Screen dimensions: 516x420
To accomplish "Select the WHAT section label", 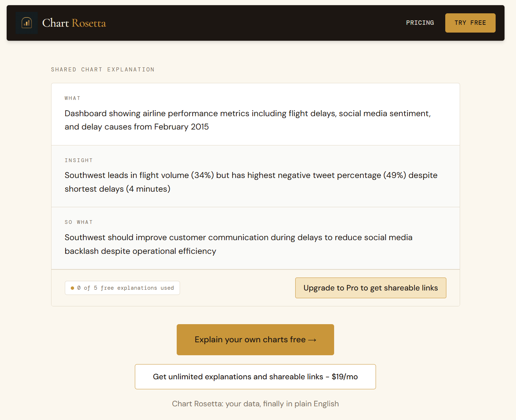I will (x=72, y=98).
